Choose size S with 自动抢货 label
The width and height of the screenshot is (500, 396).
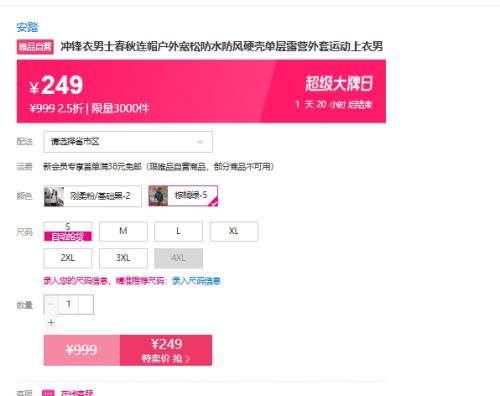(68, 231)
